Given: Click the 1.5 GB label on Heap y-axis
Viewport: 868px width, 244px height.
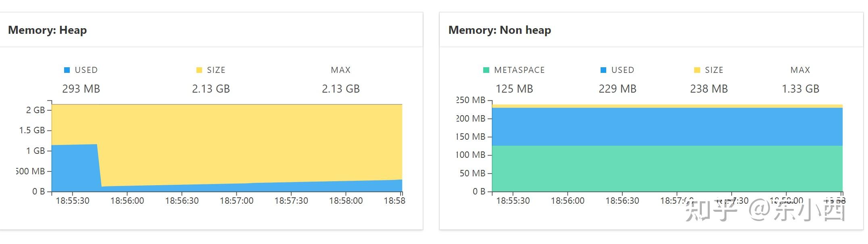Looking at the screenshot, I should tap(32, 130).
